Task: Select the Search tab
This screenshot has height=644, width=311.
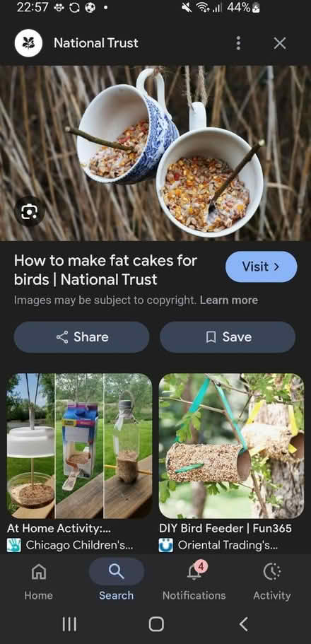Action: click(116, 581)
